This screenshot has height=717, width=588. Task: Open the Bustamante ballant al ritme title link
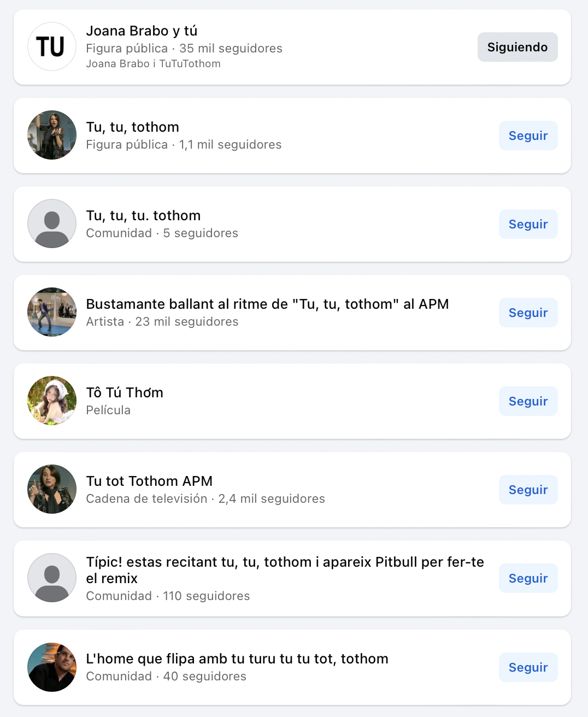click(x=267, y=304)
